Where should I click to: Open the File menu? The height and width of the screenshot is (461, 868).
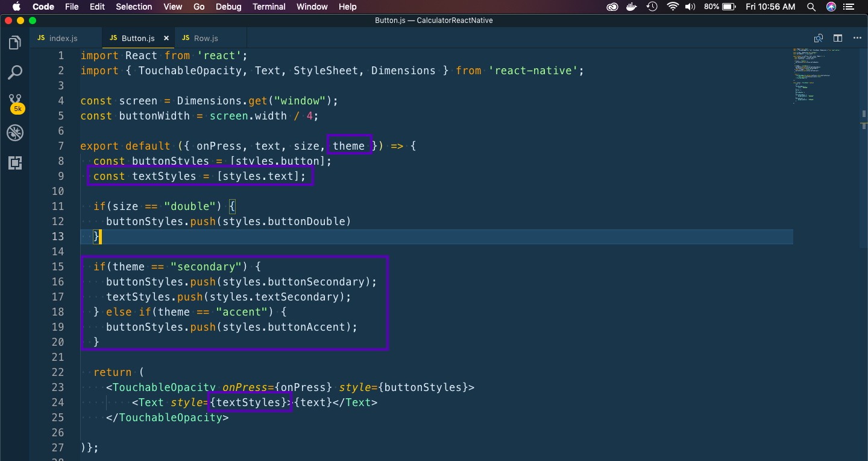tap(72, 7)
